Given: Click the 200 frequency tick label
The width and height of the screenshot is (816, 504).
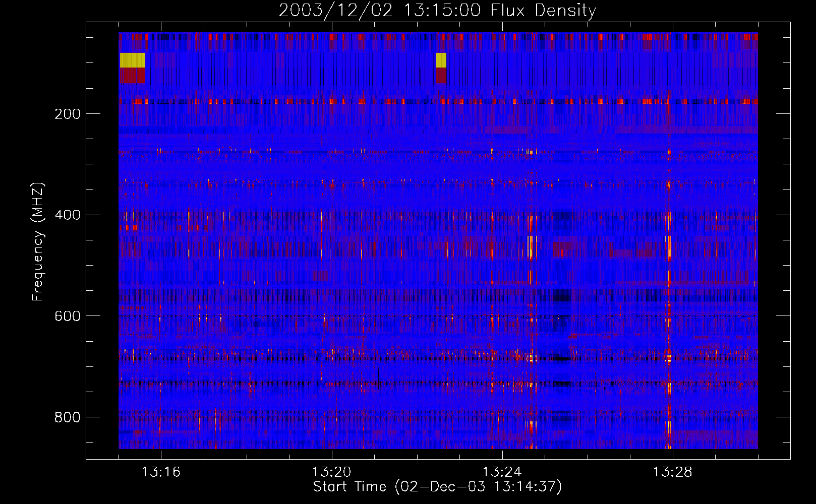Looking at the screenshot, I should (68, 114).
